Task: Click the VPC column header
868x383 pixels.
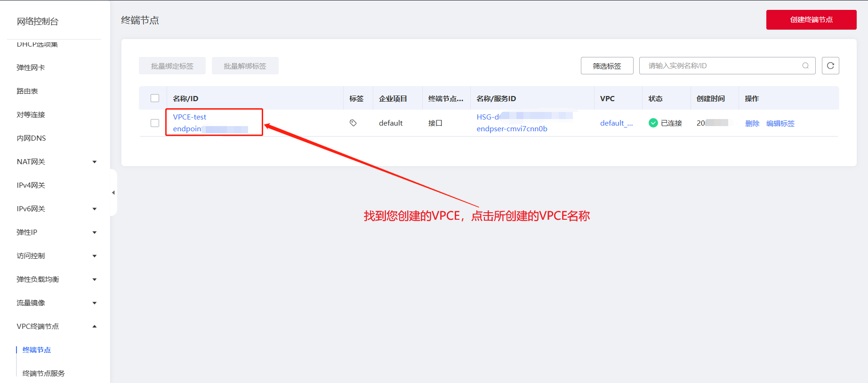Action: 607,98
